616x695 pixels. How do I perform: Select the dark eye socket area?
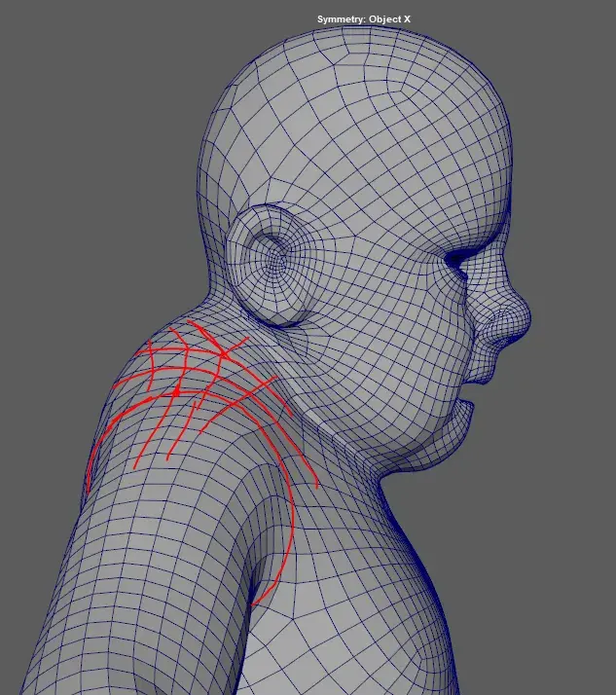(x=459, y=260)
